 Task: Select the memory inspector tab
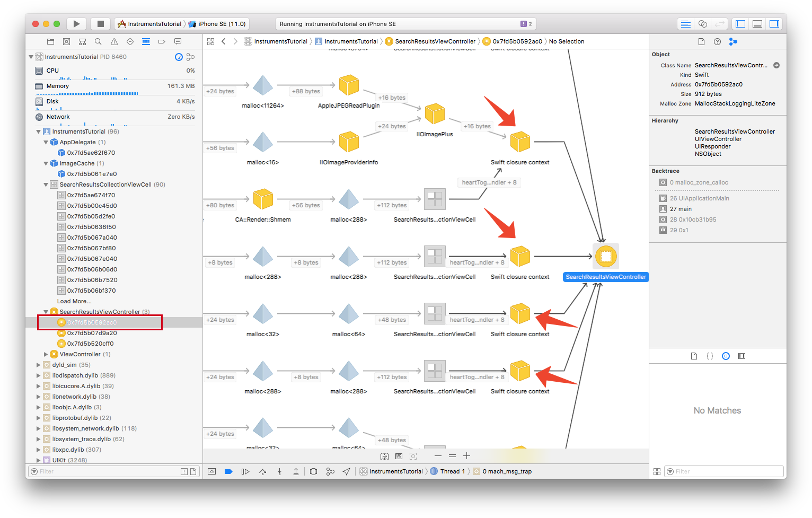[x=733, y=41]
